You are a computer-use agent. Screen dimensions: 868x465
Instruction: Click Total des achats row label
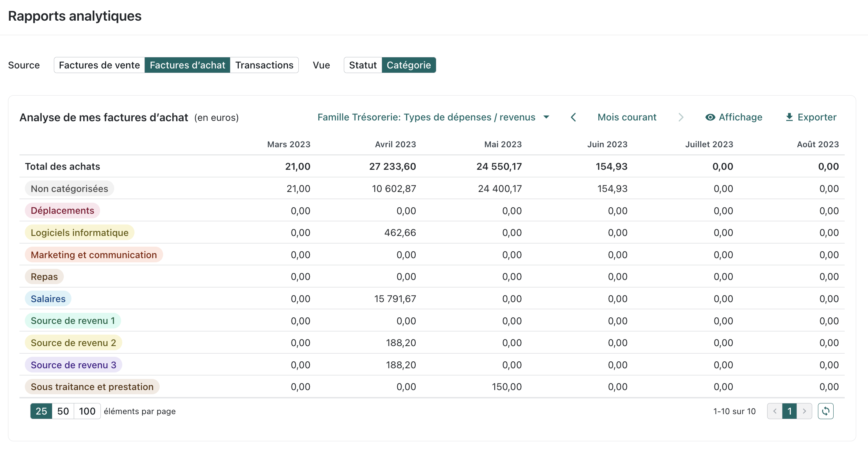63,166
